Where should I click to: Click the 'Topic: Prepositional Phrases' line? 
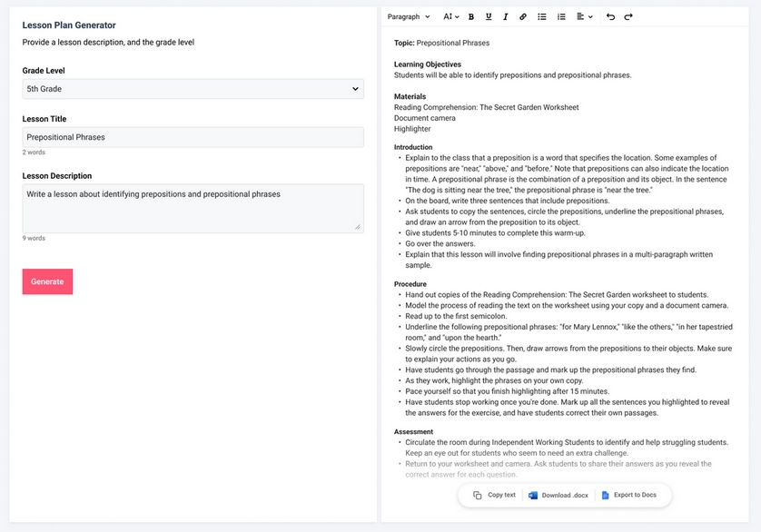441,43
